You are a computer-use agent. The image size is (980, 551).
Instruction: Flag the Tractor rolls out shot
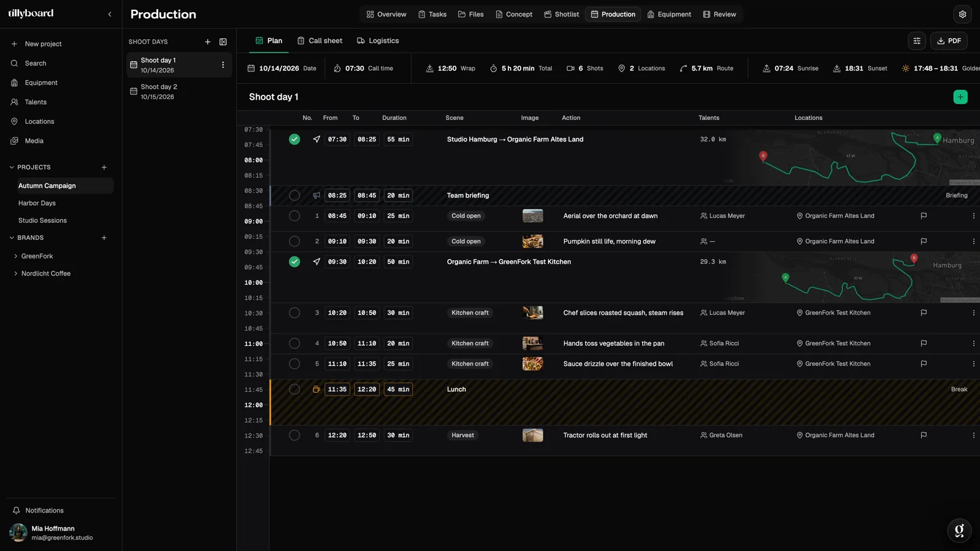coord(924,435)
